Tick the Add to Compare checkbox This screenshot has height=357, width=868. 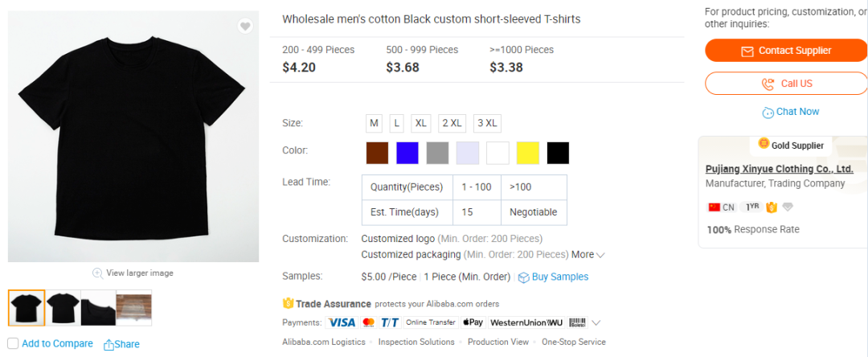pos(13,343)
